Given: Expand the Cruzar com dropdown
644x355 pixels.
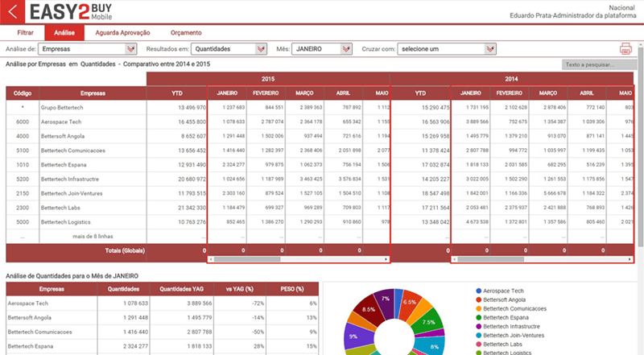Looking at the screenshot, I should point(447,49).
